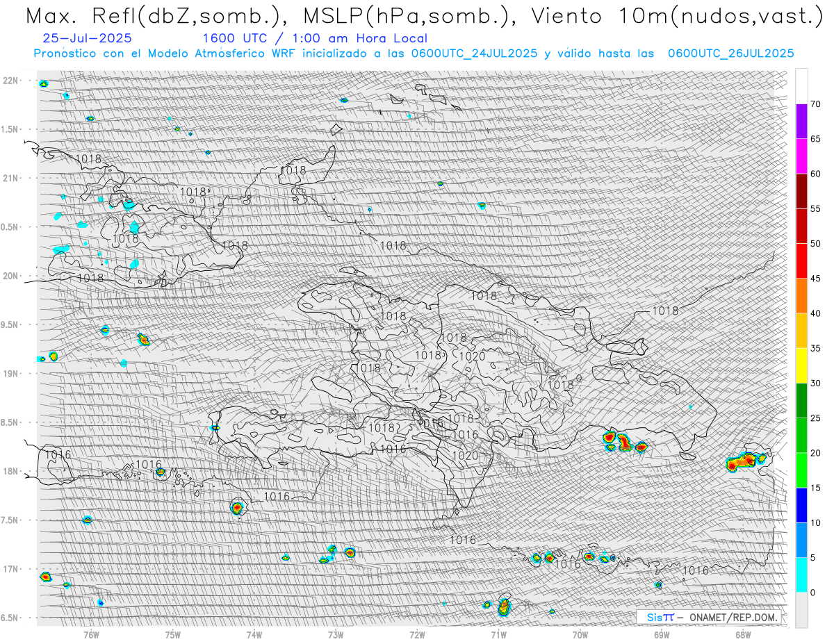
Task: Click the '22N' latitude axis label
Action: click(x=10, y=81)
